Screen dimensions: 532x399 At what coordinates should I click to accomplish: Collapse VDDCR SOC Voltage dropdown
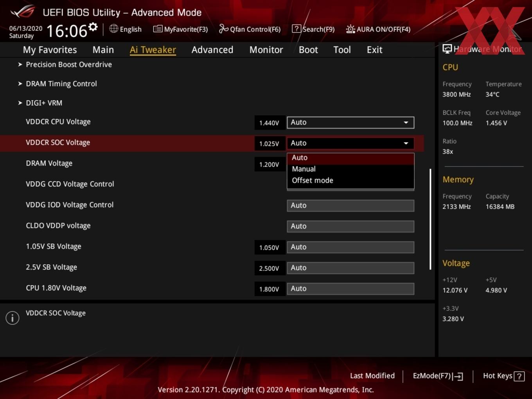coord(350,143)
